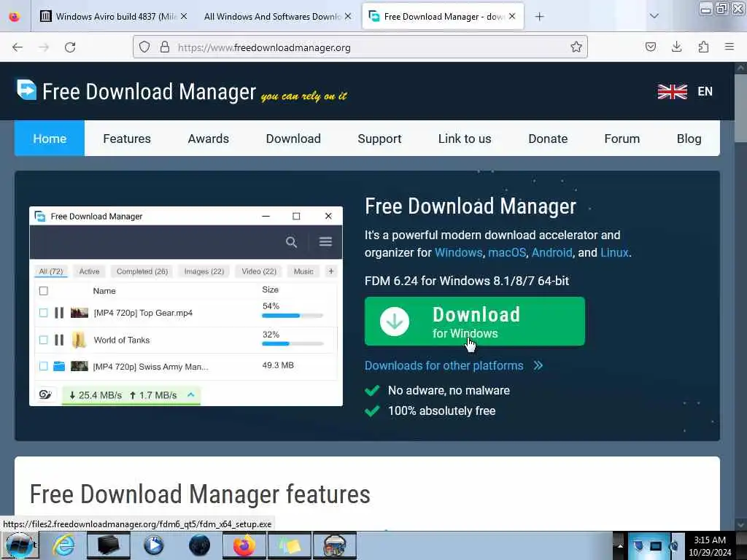The width and height of the screenshot is (747, 560).
Task: Click Download for Windows green button
Action: coord(474,322)
